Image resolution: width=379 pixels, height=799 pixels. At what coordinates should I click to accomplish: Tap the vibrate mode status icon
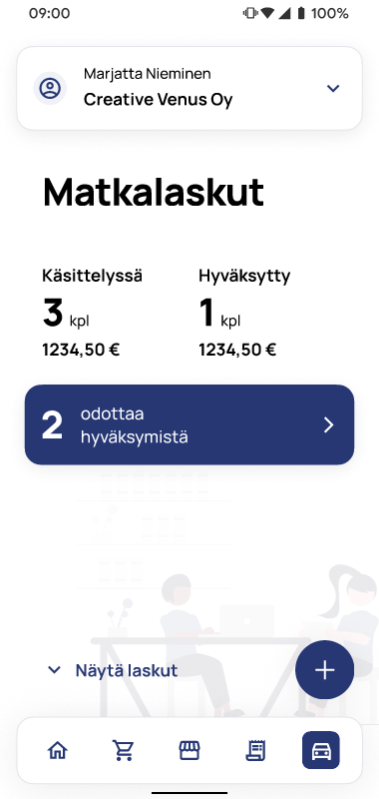click(x=250, y=13)
